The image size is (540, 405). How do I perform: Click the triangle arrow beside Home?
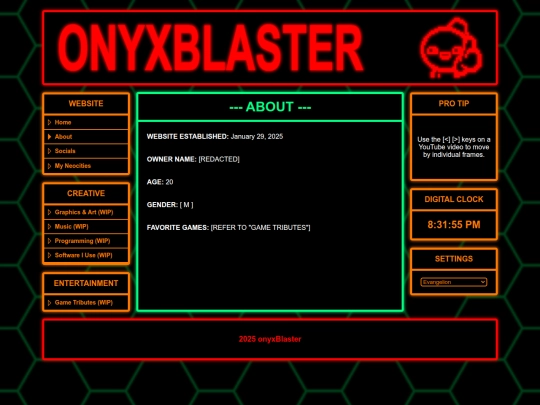(49, 122)
